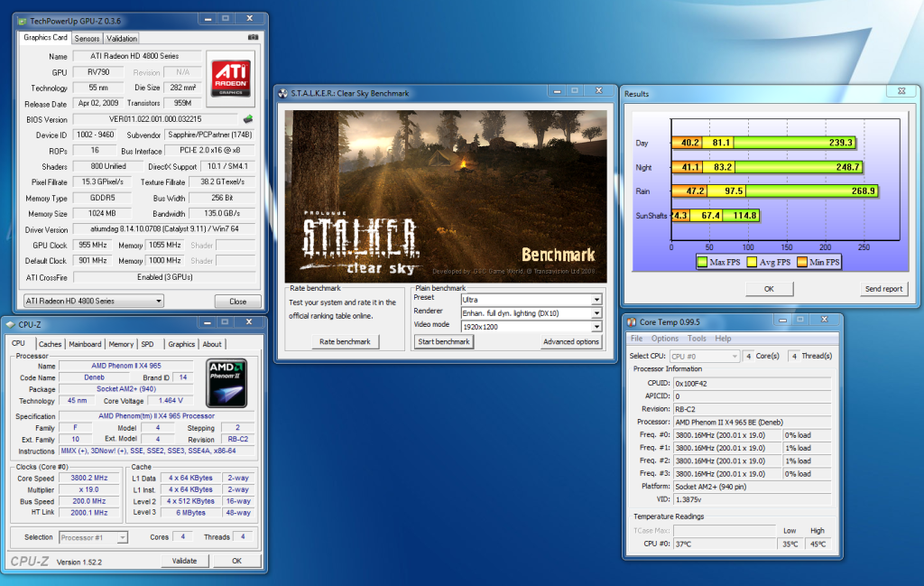The image size is (924, 586).
Task: Click the CPU-Z Validate button
Action: tap(184, 561)
